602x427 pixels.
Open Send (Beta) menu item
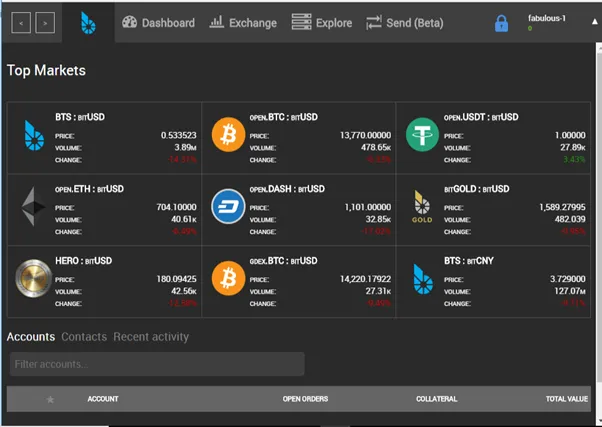[x=404, y=23]
